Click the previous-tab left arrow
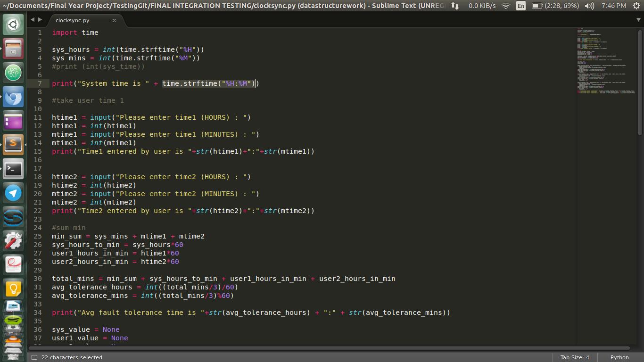The image size is (644, 362). click(x=32, y=20)
